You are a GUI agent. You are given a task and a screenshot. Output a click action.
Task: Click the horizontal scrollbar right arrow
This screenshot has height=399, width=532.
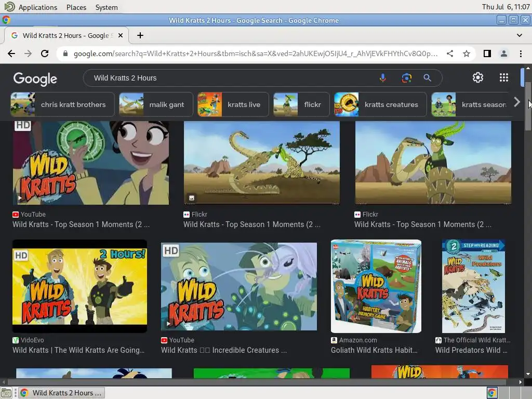click(521, 382)
